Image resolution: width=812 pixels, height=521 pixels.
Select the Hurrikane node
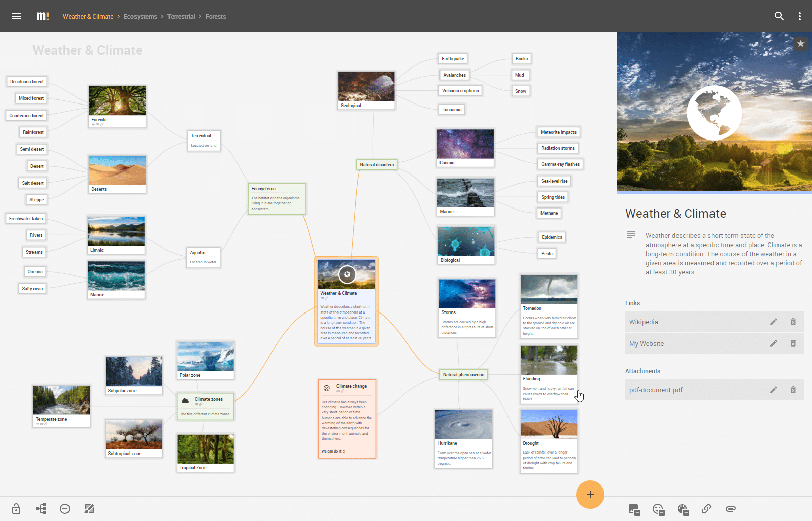463,439
